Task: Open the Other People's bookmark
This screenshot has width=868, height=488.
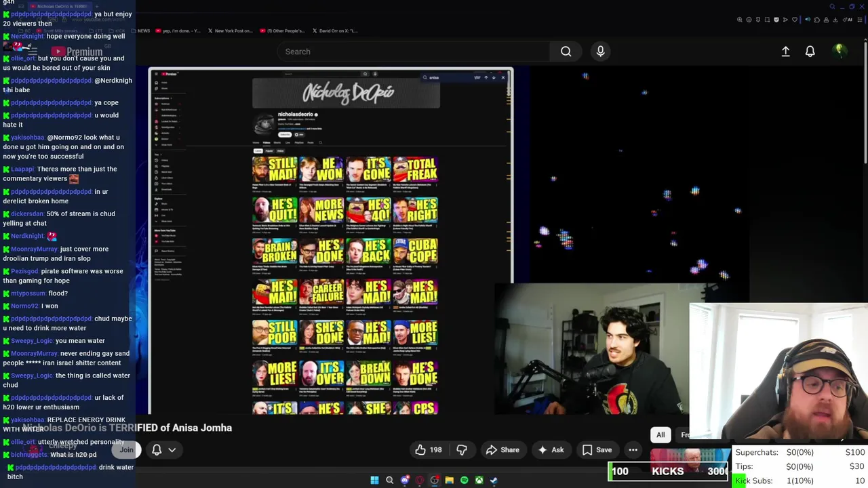Action: click(x=281, y=30)
